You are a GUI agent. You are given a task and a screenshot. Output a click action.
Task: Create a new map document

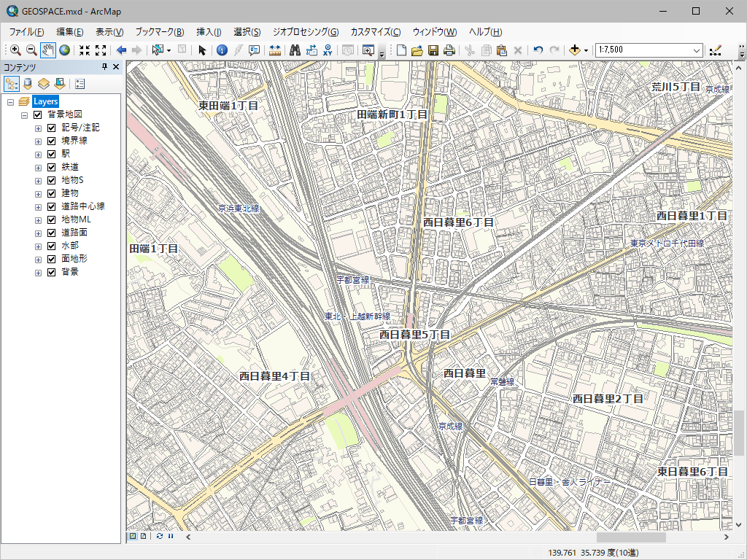pos(402,50)
